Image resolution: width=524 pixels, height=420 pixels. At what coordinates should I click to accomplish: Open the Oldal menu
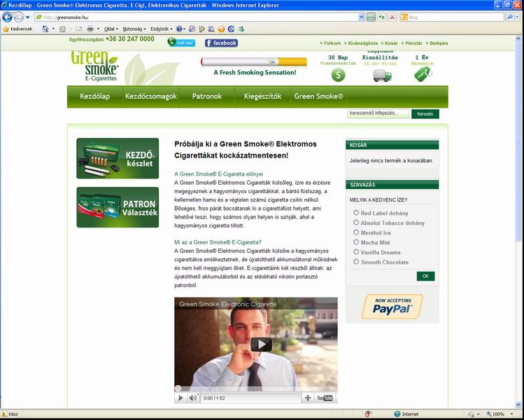coord(111,29)
